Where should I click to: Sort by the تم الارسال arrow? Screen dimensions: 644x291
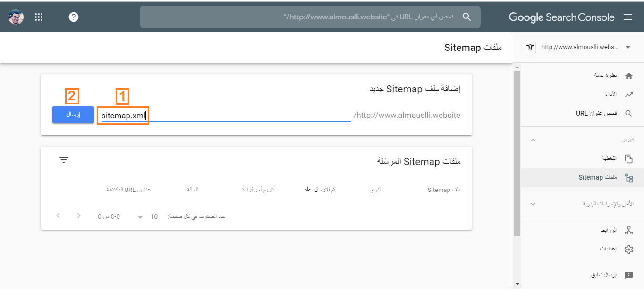308,189
